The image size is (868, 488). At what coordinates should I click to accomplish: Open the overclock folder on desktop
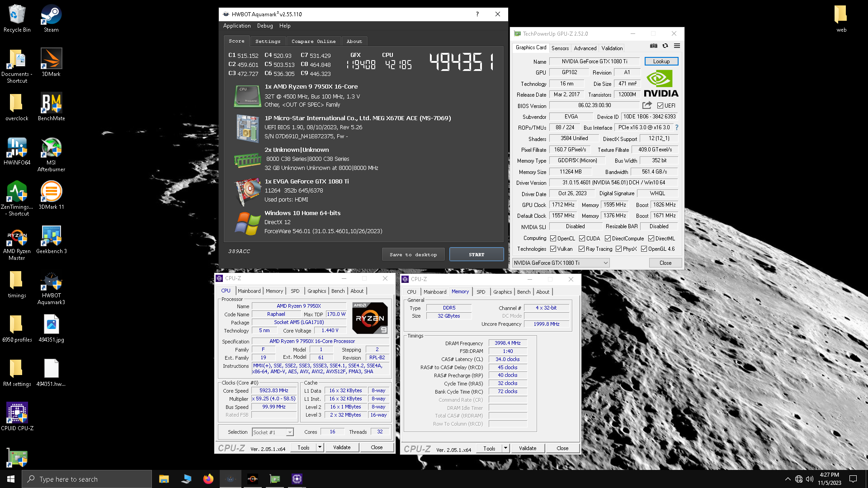click(17, 107)
